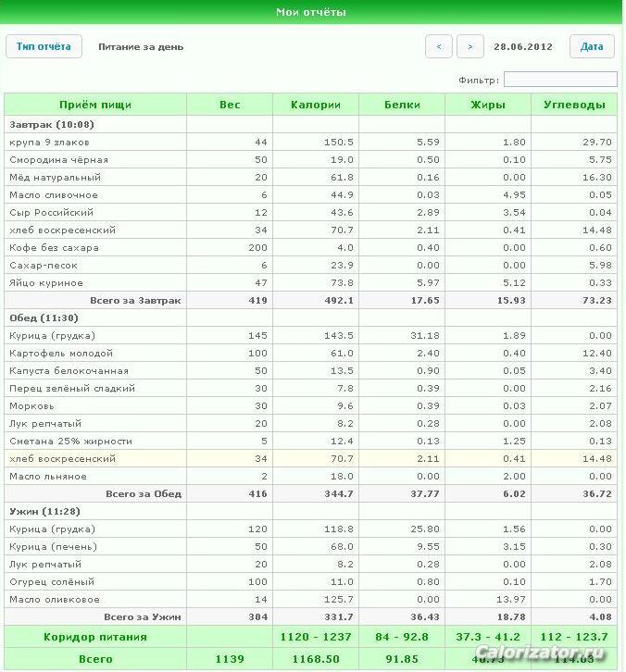Select the Сыр Российский row

point(311,212)
